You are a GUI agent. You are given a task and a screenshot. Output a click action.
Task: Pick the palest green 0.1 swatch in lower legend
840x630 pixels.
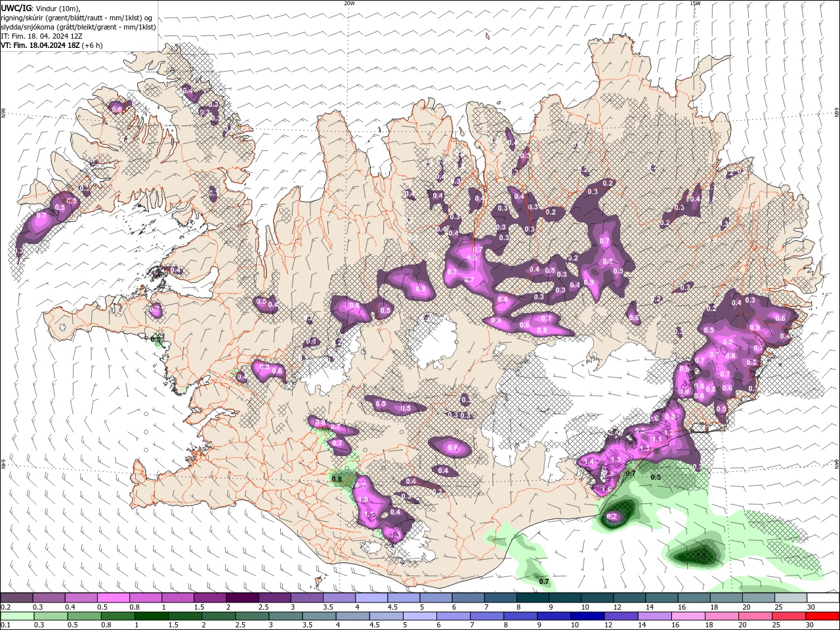pos(17,616)
